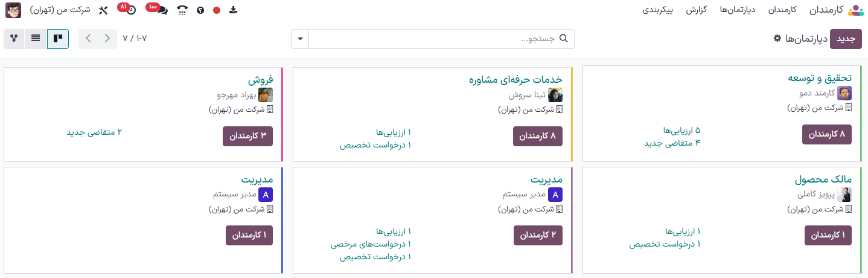
Task: Open the Reporting (گزارش) menu
Action: pos(696,10)
